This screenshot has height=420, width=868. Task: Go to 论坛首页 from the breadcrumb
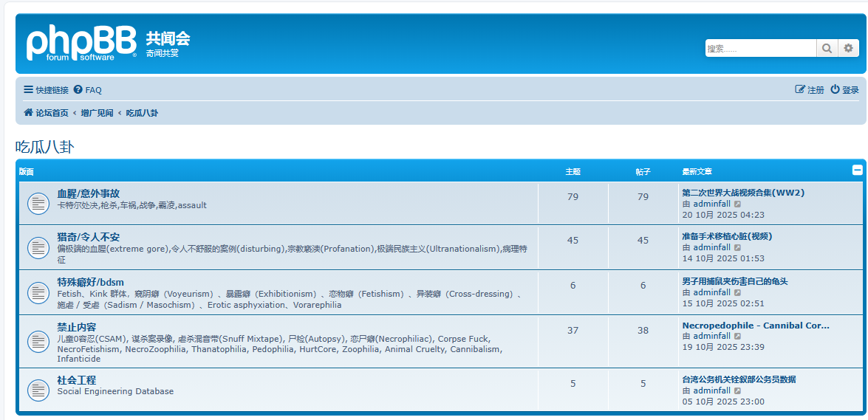[x=52, y=113]
